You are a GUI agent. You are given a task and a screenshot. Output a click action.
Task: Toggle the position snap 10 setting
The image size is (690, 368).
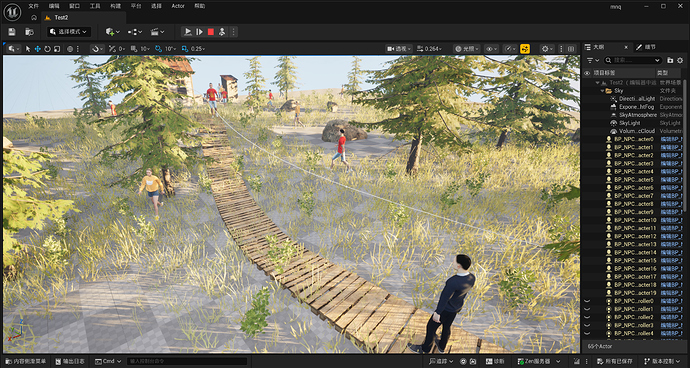[x=140, y=49]
